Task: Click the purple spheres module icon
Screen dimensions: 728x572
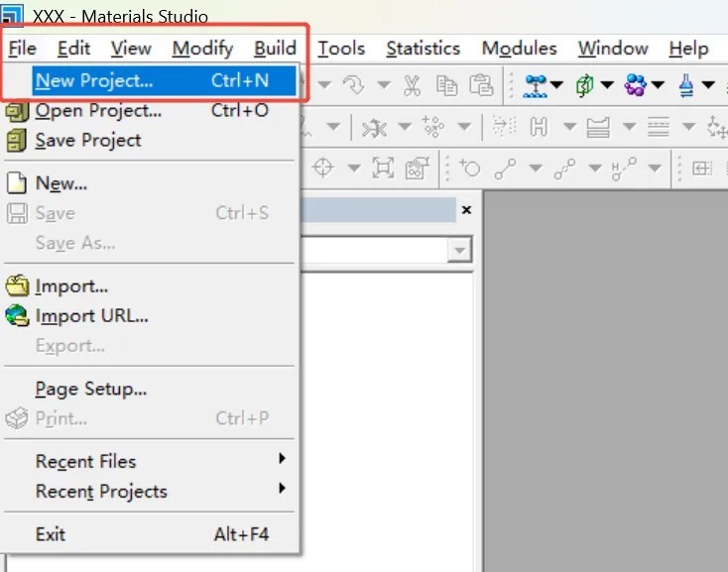Action: point(636,86)
